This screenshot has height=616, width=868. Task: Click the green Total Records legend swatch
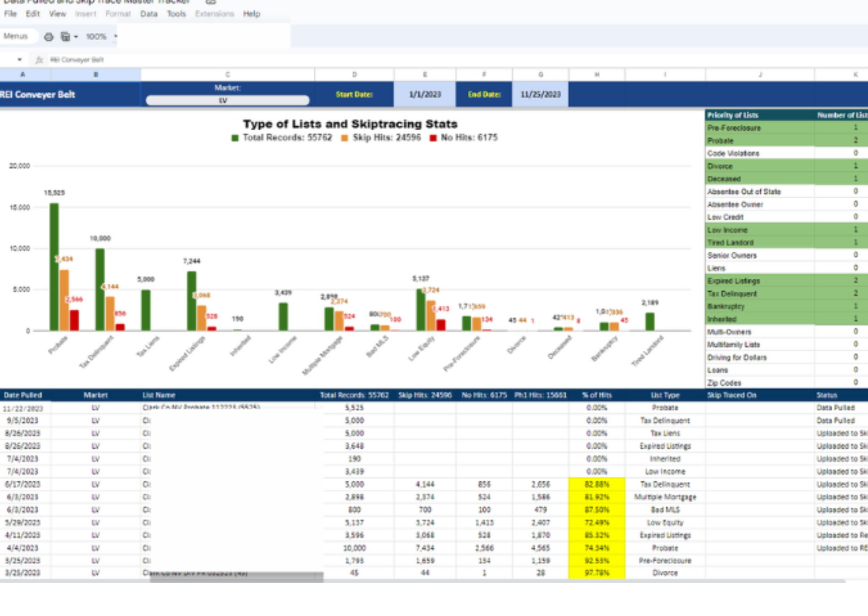(x=235, y=138)
